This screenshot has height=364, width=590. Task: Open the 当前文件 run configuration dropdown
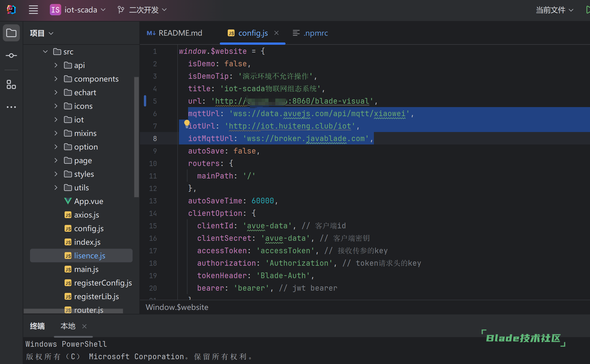(x=555, y=10)
